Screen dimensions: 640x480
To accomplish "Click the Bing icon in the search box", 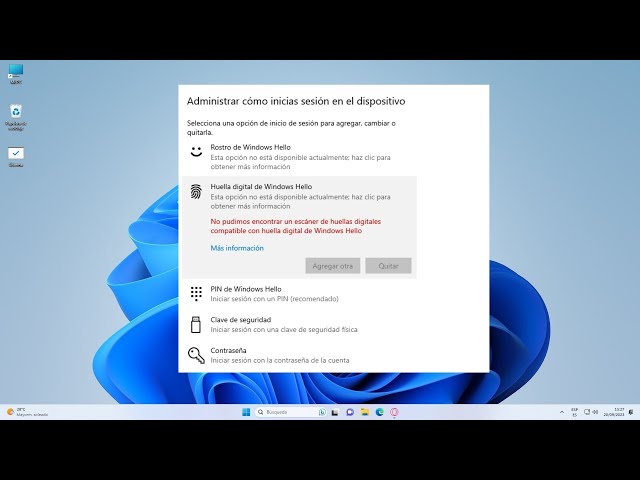I will point(322,412).
